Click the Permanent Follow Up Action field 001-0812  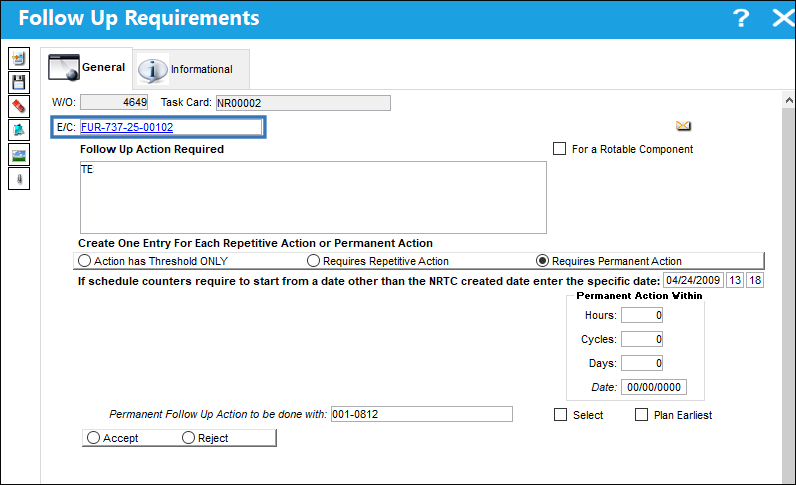(x=421, y=414)
